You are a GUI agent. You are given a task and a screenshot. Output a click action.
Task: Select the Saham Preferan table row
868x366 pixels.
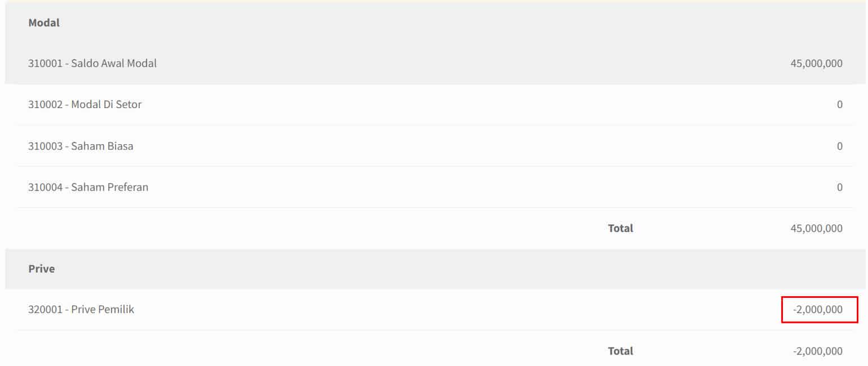pyautogui.click(x=435, y=187)
